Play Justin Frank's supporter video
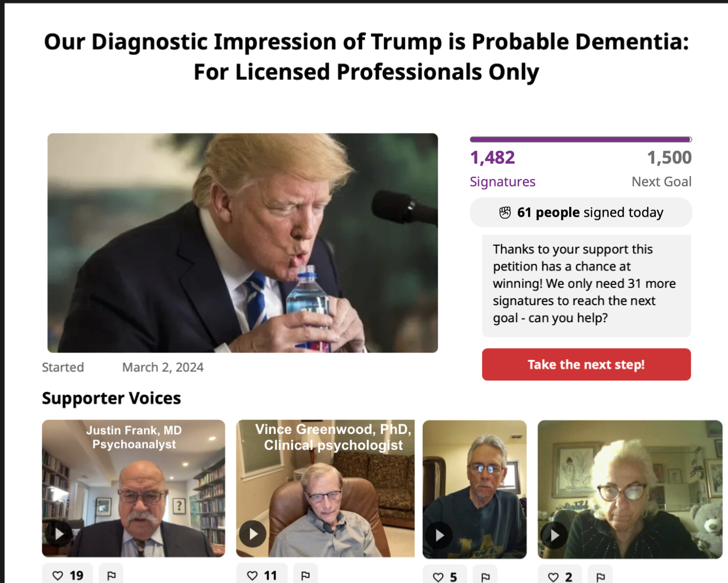 [59, 534]
